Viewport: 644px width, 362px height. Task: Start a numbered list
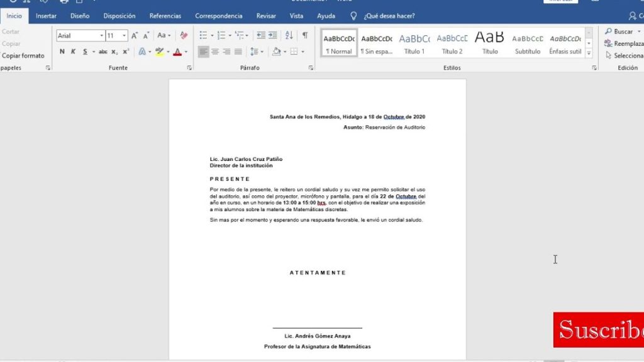(221, 36)
